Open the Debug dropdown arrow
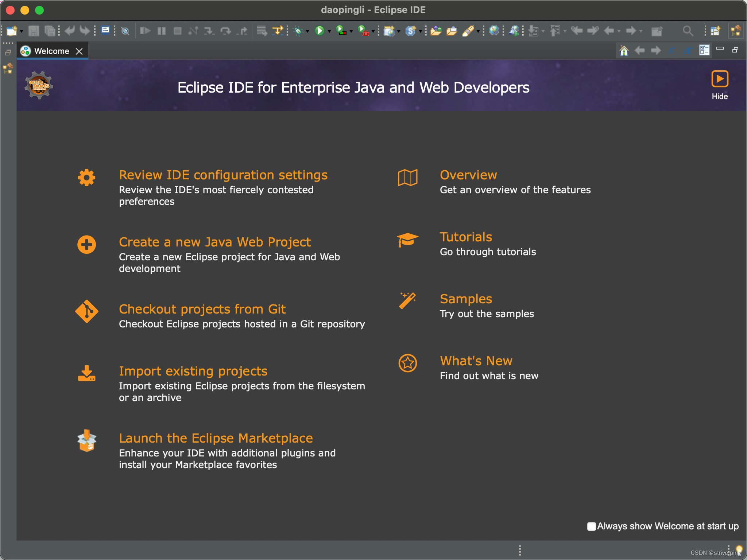Screen dimensions: 747x560 tap(307, 31)
